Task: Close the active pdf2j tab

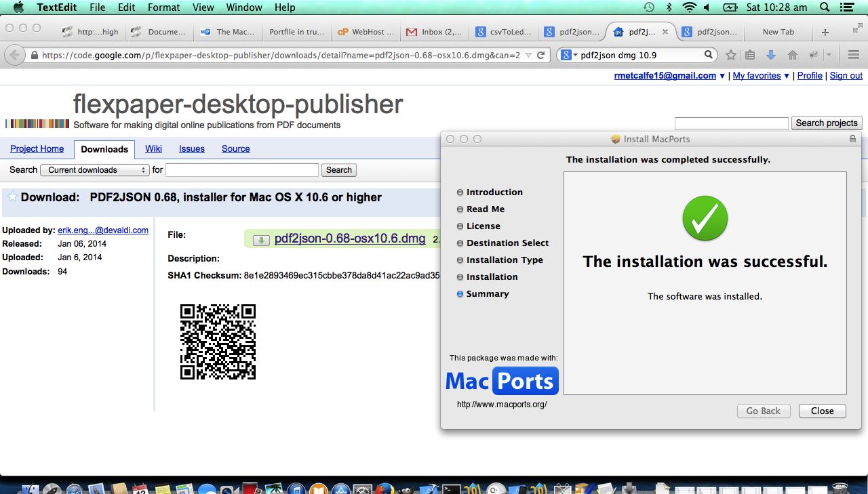Action: pos(665,32)
